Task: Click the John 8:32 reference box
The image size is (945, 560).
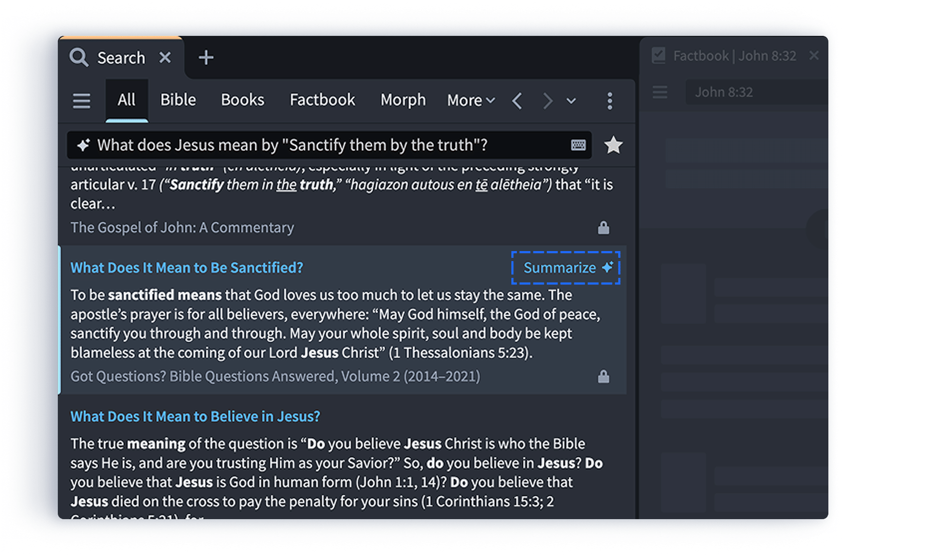Action: 757,92
